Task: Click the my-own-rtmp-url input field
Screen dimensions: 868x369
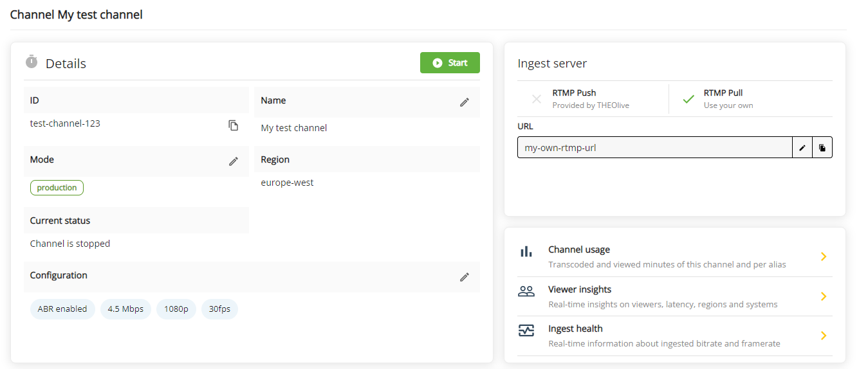Action: [x=654, y=148]
